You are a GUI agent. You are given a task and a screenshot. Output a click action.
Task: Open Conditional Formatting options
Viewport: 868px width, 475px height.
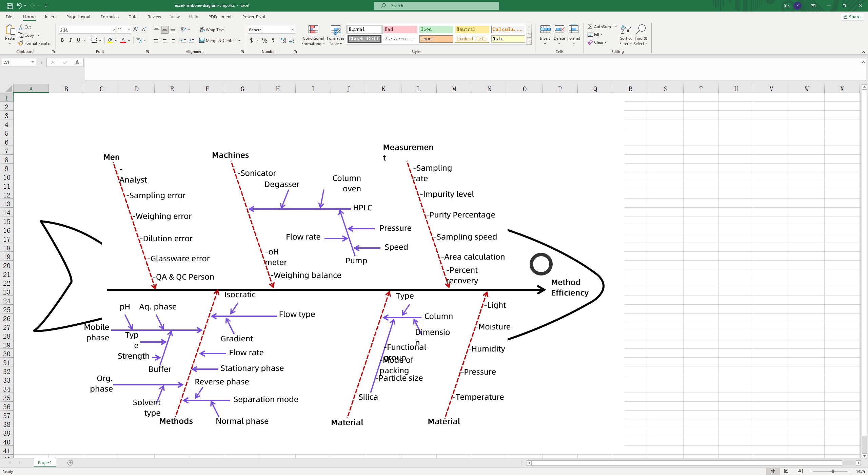(x=313, y=35)
